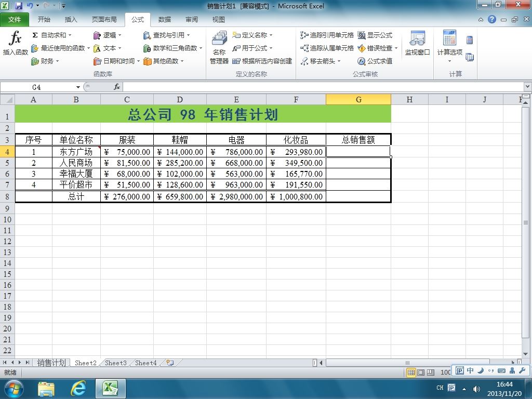Screen dimensions: 532x399
Task: Click fx icon in the formula bar
Action: tap(117, 87)
